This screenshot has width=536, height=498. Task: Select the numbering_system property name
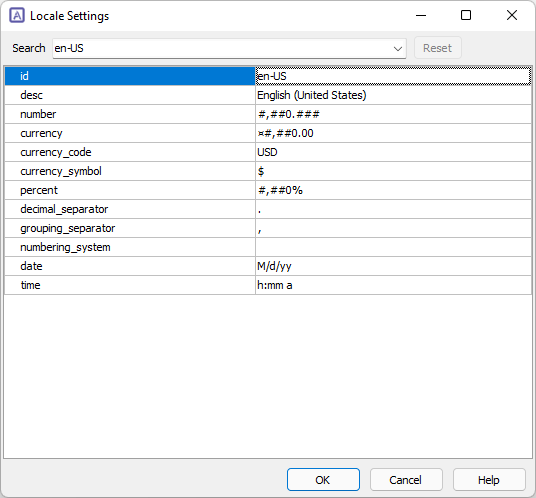(65, 247)
